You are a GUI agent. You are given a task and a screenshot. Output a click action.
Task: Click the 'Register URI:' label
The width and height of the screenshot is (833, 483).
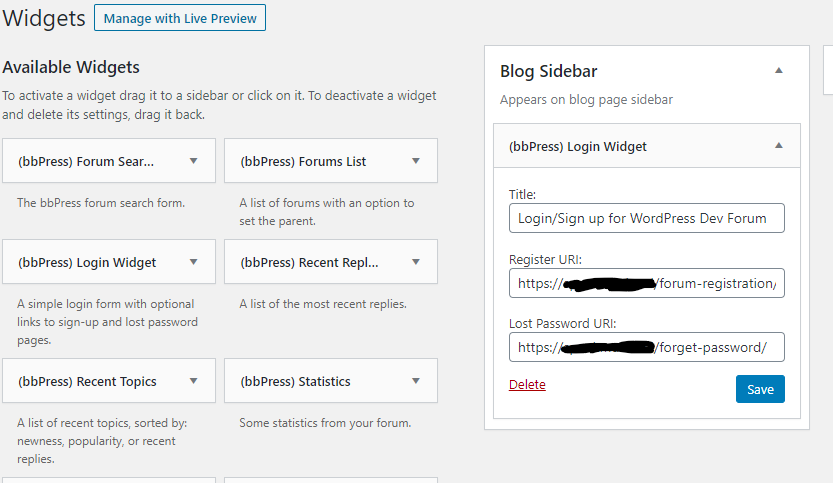pos(546,259)
